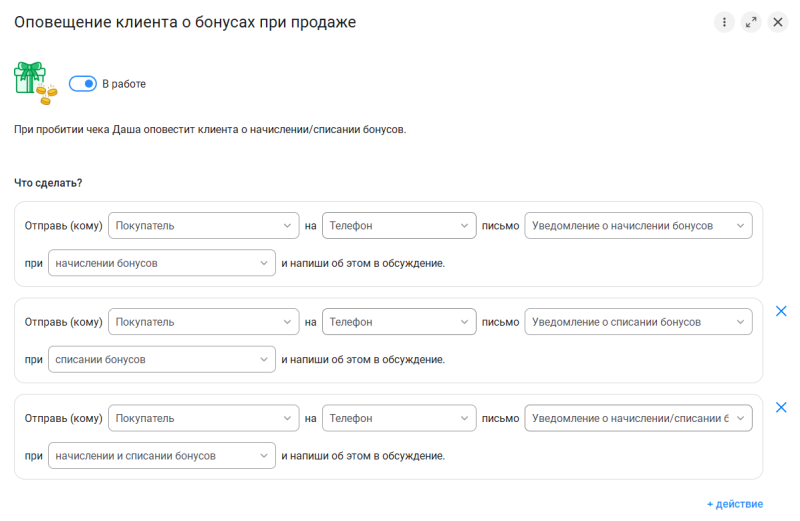This screenshot has height=521, width=800.
Task: Open the "Телефон" dropdown in second action
Action: 399,322
